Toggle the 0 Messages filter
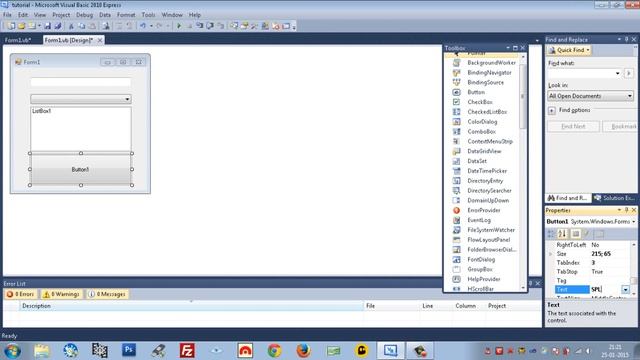 tap(107, 294)
